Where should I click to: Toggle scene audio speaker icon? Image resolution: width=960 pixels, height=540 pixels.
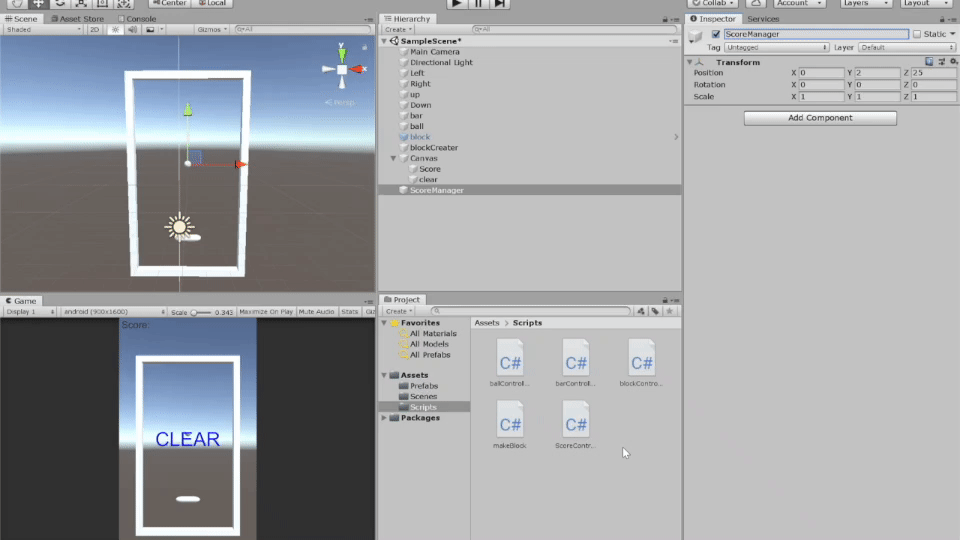pos(132,30)
